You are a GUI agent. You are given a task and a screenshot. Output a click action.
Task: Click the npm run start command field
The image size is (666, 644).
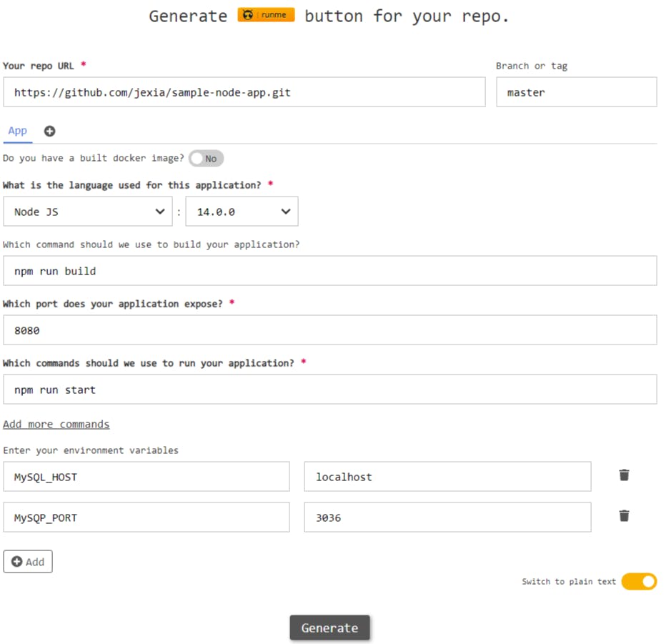point(330,390)
